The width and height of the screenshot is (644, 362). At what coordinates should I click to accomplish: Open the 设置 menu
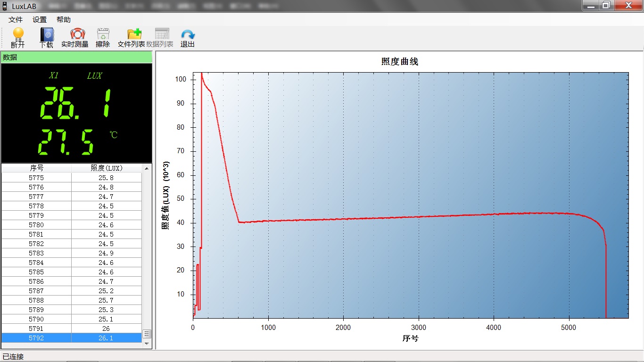coord(40,20)
